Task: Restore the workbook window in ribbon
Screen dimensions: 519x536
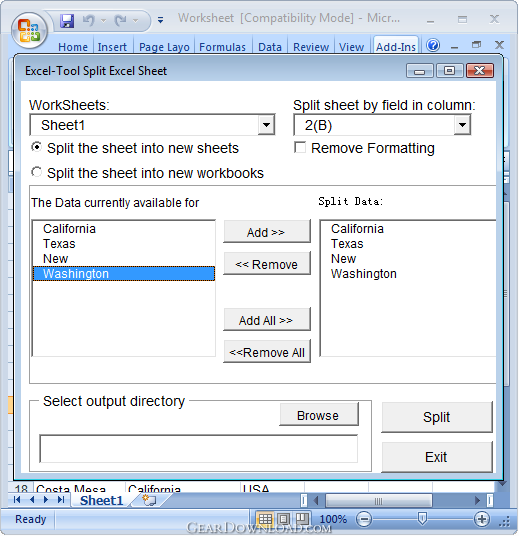Action: pyautogui.click(x=476, y=45)
